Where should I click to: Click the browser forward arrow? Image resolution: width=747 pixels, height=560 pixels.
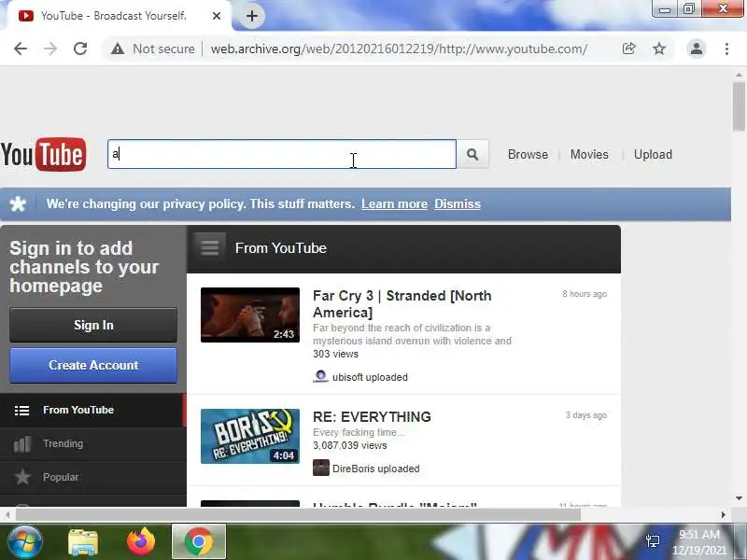[x=50, y=49]
